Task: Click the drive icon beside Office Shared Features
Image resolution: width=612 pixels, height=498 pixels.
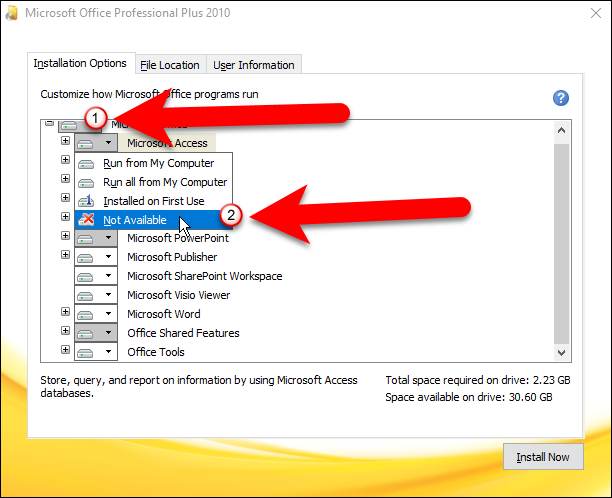Action: click(85, 334)
